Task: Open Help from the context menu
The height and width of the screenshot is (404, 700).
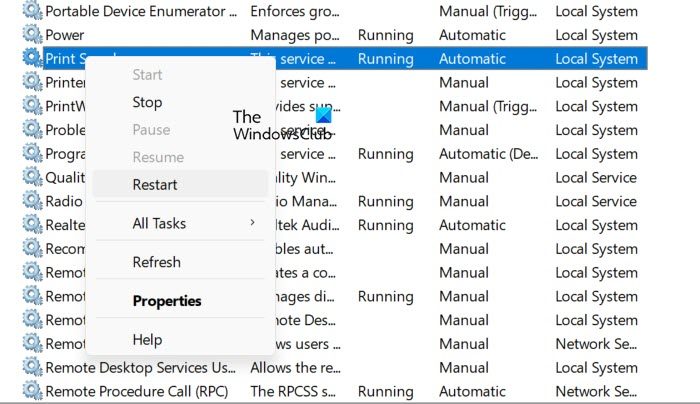Action: [x=147, y=340]
